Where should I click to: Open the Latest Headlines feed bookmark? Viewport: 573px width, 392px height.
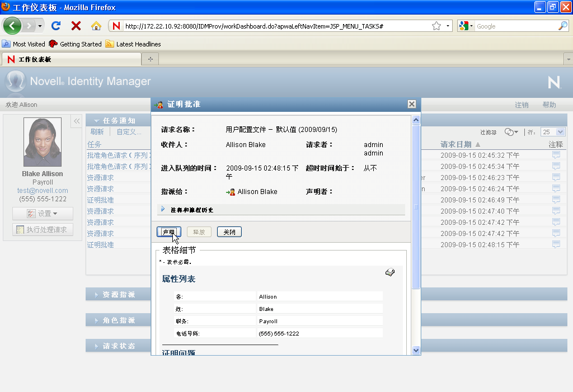pyautogui.click(x=133, y=44)
